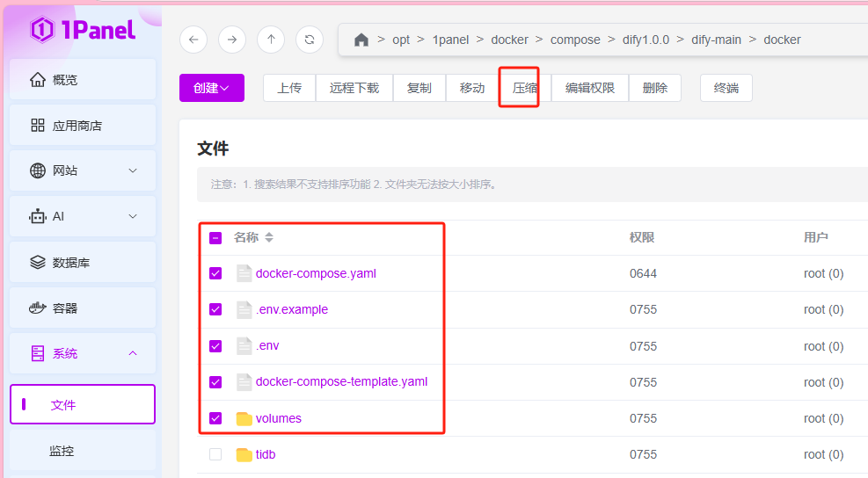This screenshot has width=868, height=478.
Task: Click 0755 permission of .env row
Action: pyautogui.click(x=643, y=346)
